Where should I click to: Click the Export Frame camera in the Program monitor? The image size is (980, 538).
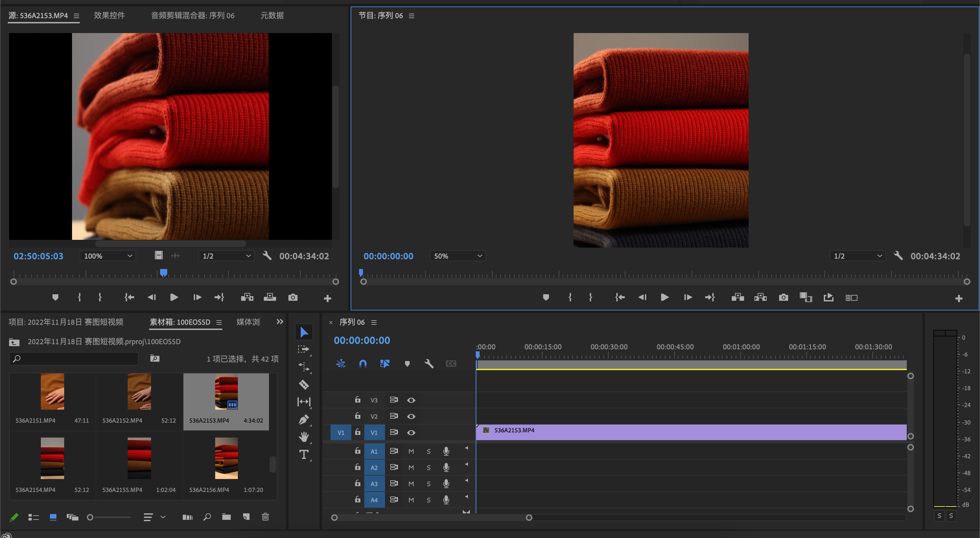[783, 298]
